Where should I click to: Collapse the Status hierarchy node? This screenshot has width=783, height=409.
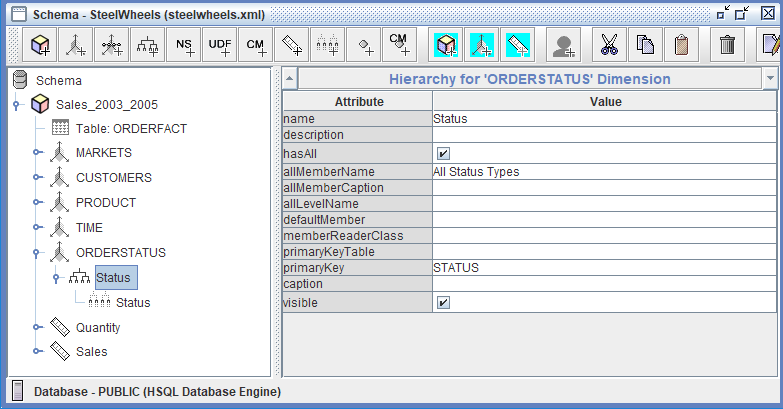click(x=56, y=278)
